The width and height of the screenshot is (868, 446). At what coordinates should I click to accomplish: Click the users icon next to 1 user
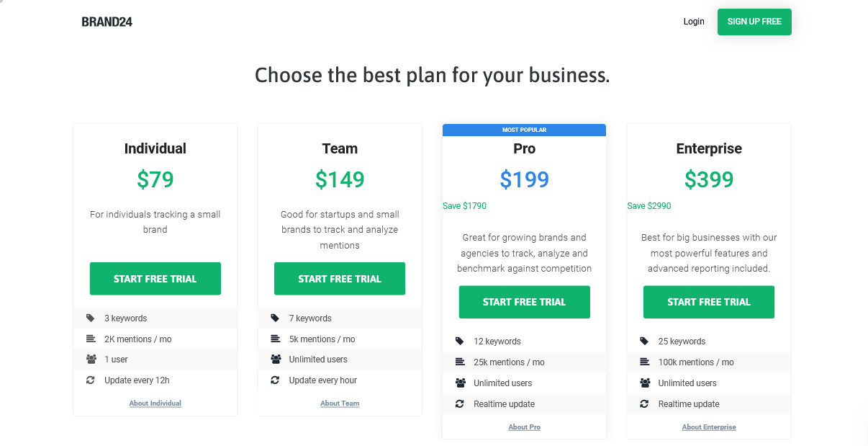(x=91, y=359)
